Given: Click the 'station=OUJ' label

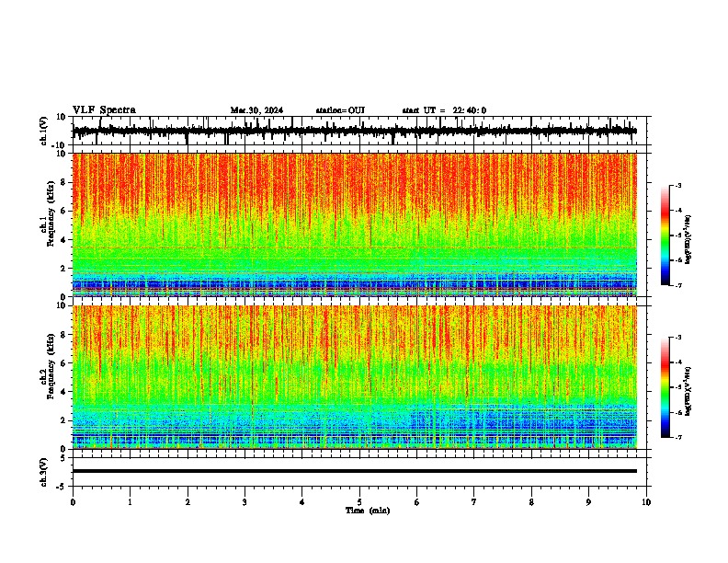Looking at the screenshot, I should click(x=340, y=110).
